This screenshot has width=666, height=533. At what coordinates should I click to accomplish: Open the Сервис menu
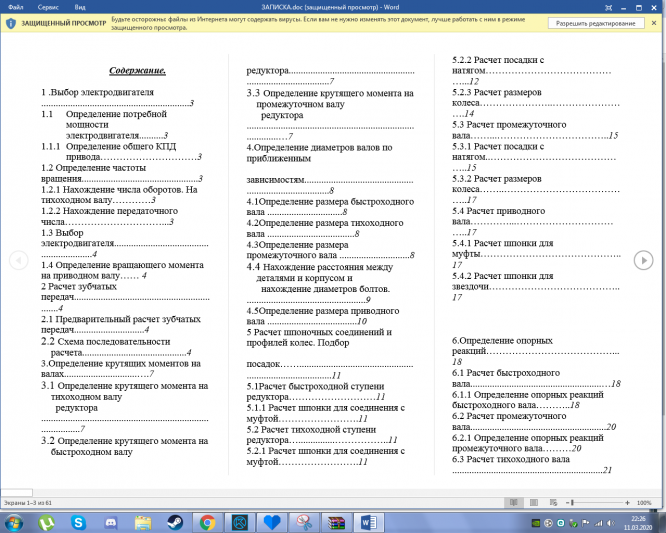pyautogui.click(x=48, y=7)
